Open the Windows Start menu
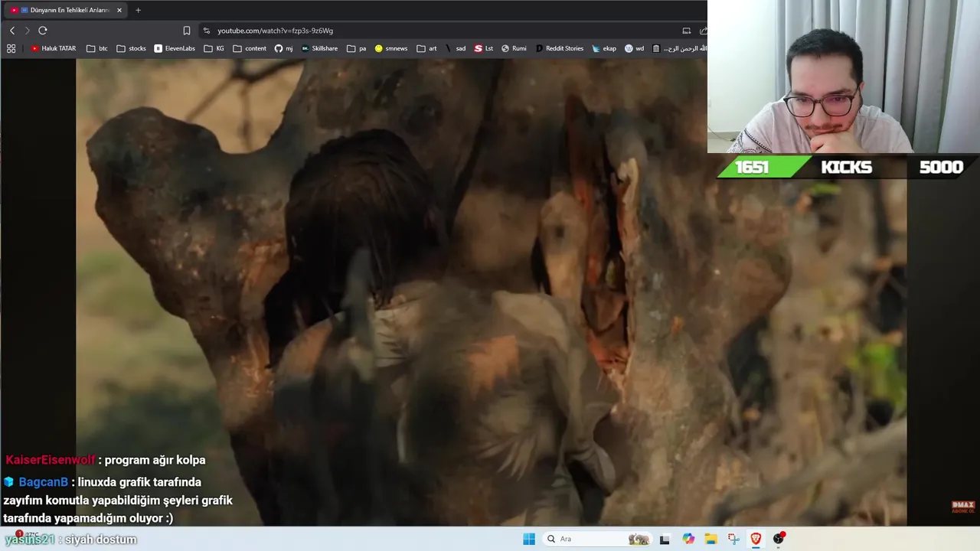 529,539
